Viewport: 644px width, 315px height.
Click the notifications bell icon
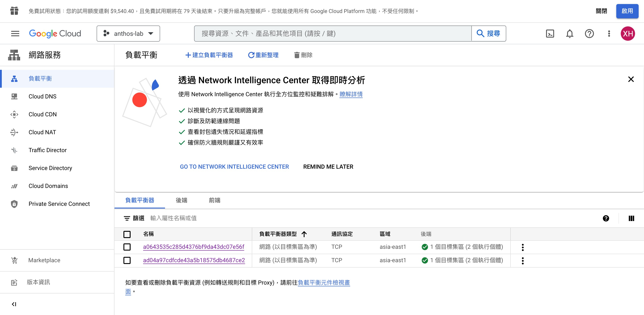point(570,34)
